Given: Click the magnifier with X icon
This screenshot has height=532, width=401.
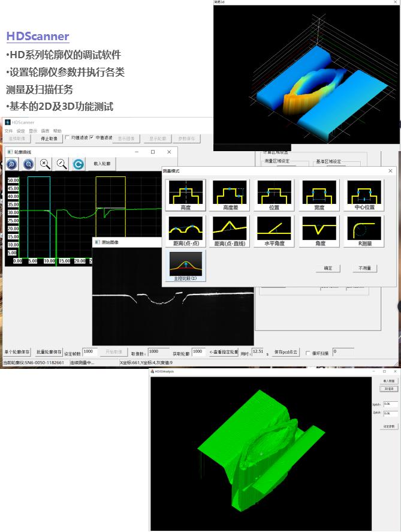Looking at the screenshot, I should (45, 164).
